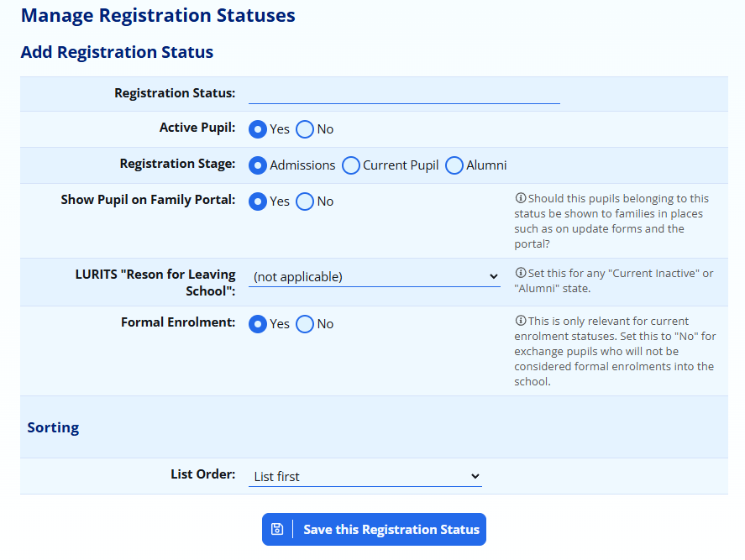Click the LURITS "Reson for Leaving School" label

coord(155,283)
